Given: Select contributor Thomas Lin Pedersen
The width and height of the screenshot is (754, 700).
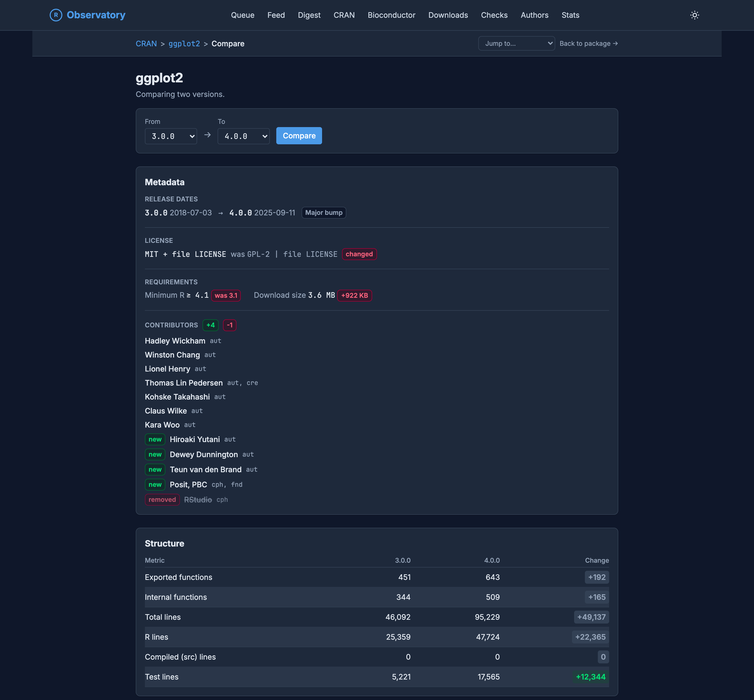Looking at the screenshot, I should [x=184, y=383].
